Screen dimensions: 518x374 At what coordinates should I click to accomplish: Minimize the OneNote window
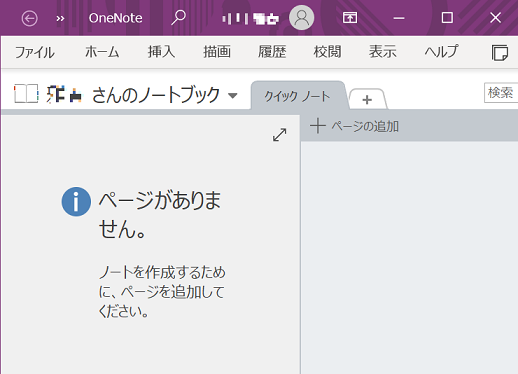(399, 18)
